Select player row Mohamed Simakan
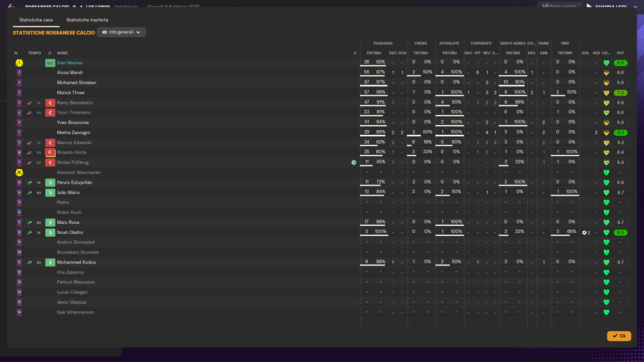Viewport: 644px width, 362px height. [322, 82]
